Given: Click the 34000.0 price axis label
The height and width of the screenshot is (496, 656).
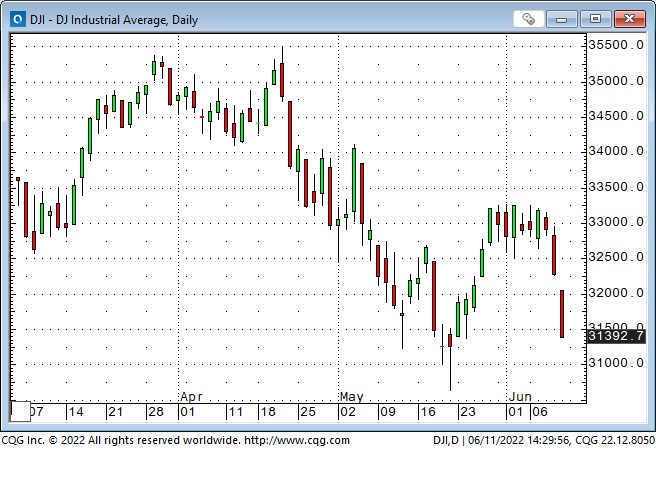Looking at the screenshot, I should coord(616,151).
